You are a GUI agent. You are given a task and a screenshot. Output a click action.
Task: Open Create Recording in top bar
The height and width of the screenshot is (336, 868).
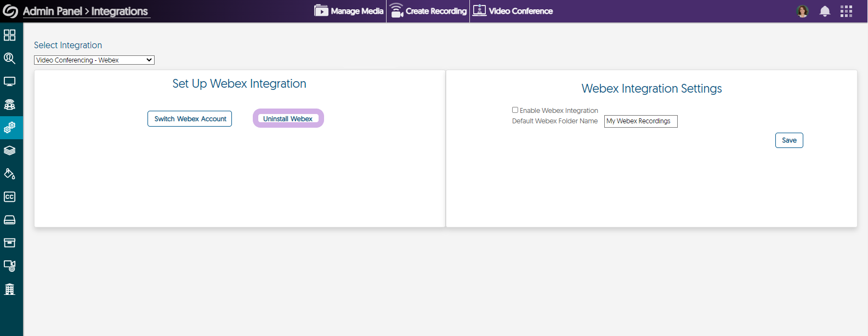click(x=428, y=11)
